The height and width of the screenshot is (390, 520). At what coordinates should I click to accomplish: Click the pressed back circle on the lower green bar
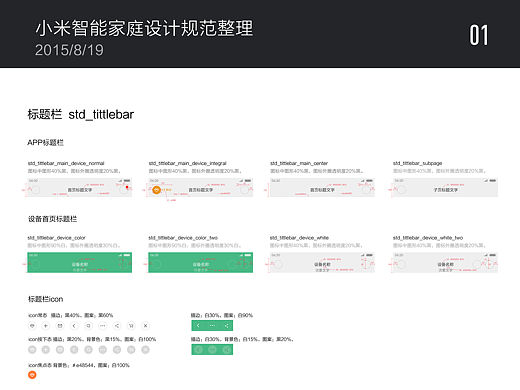click(x=198, y=349)
